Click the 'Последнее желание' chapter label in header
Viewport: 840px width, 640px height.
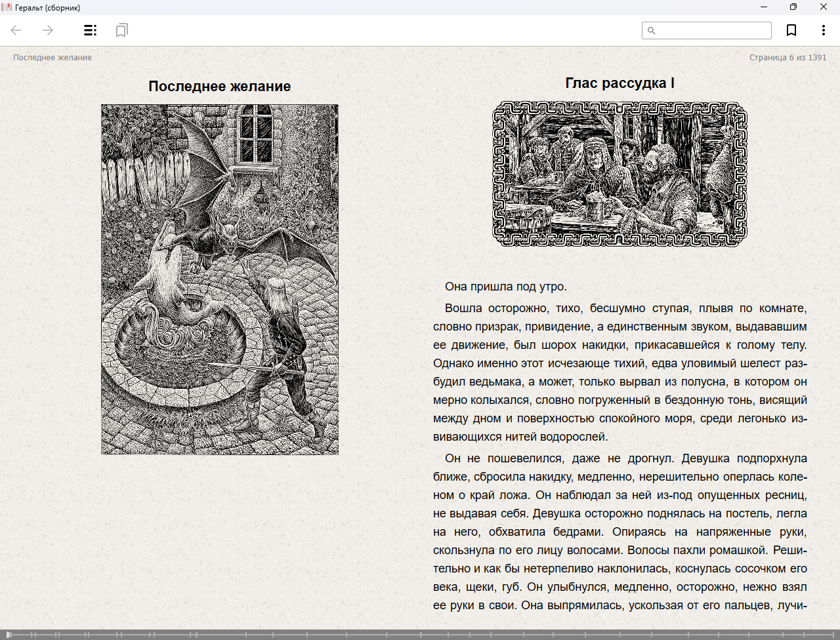52,58
